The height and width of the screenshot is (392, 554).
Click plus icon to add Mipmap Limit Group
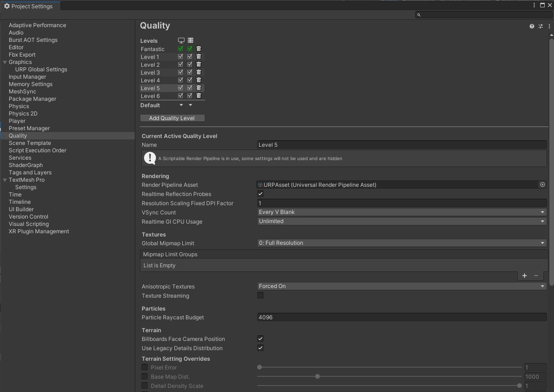[525, 276]
